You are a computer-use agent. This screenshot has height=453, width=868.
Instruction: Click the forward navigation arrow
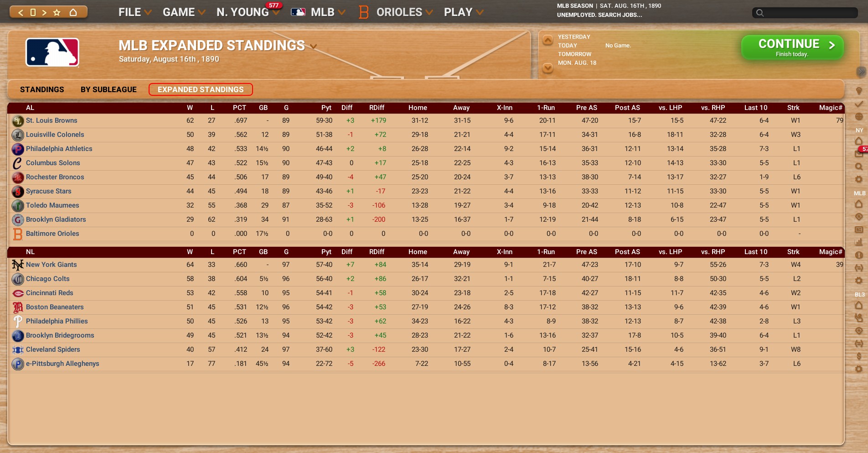44,12
